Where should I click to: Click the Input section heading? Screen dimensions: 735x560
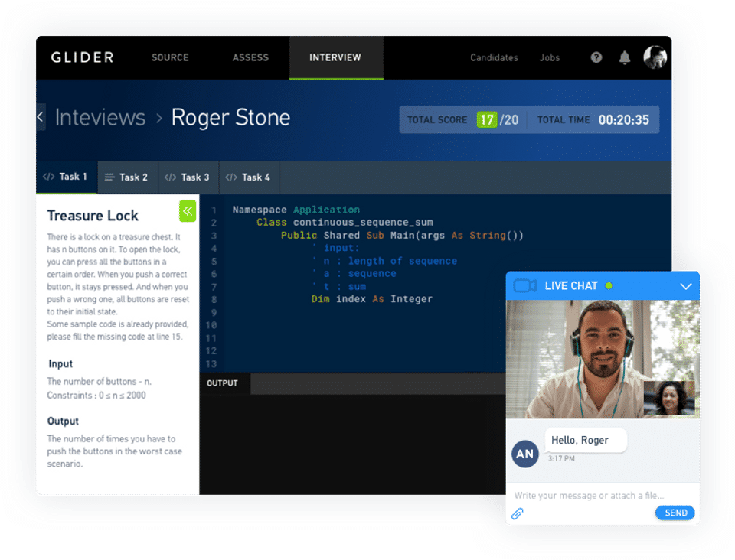pos(60,364)
